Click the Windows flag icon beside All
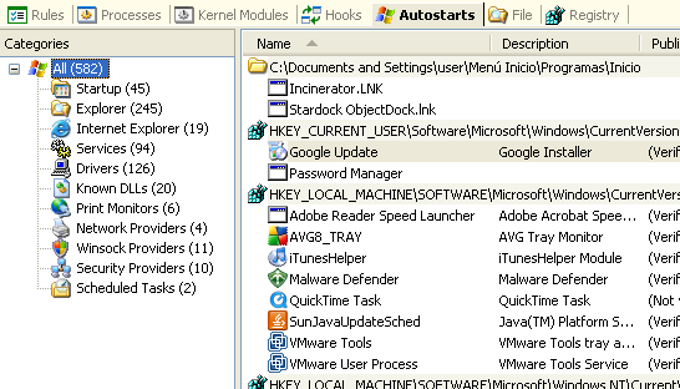680x389 pixels. coord(37,69)
